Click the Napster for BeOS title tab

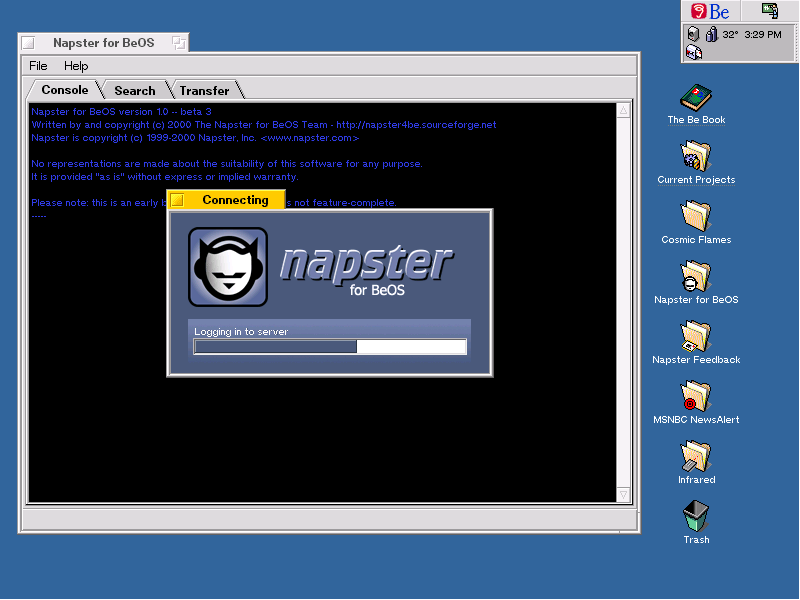[104, 43]
